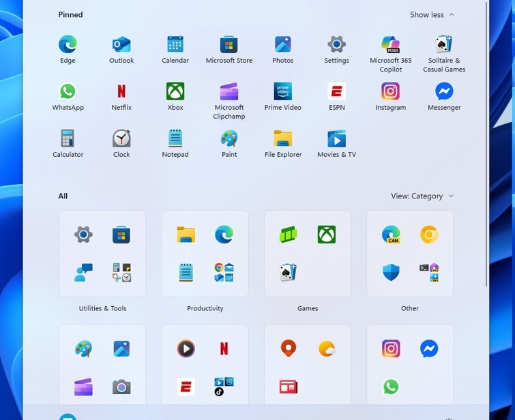Screen dimensions: 515x420
Task: Open File Explorer in Productivity category
Action: pos(186,235)
